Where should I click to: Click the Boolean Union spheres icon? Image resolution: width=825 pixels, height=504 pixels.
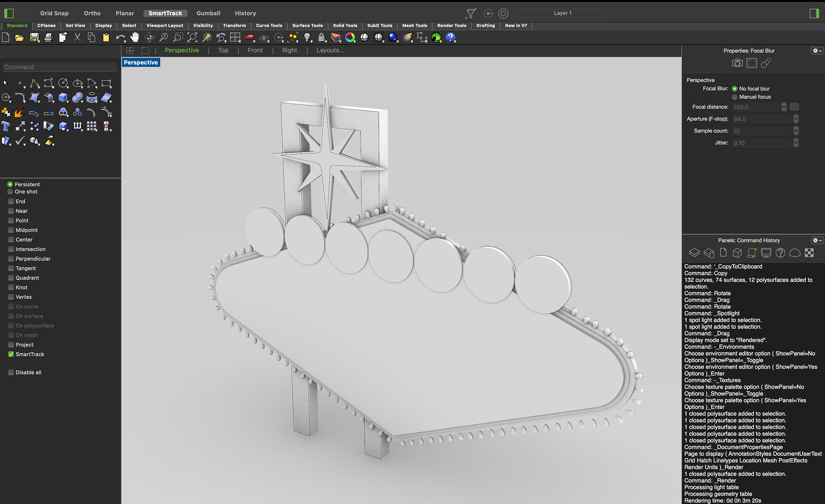coord(77,98)
